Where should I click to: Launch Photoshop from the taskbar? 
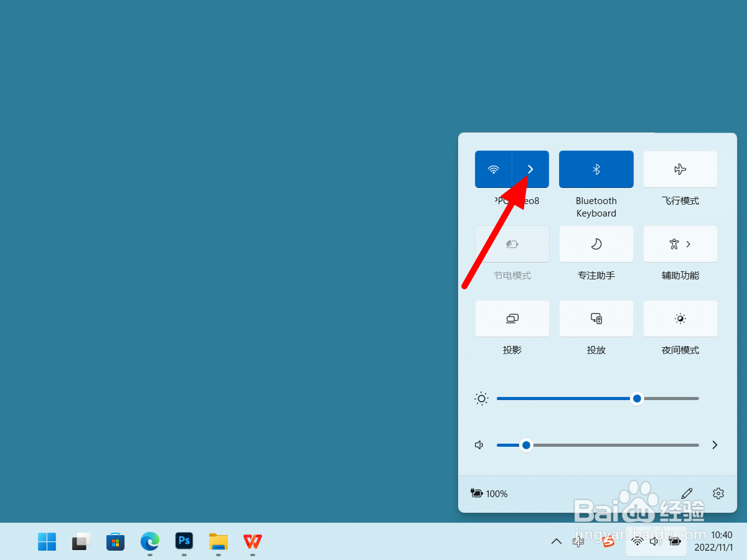tap(184, 541)
